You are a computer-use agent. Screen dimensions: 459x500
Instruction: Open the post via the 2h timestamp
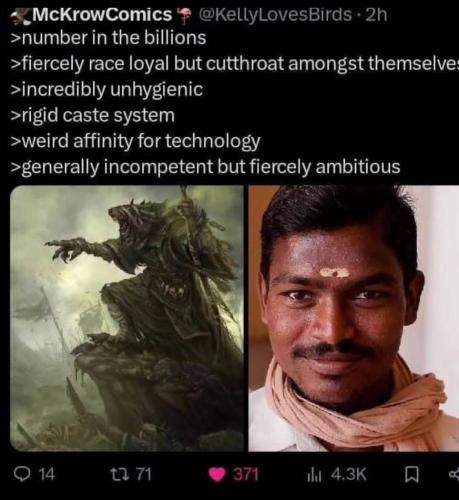[x=376, y=15]
